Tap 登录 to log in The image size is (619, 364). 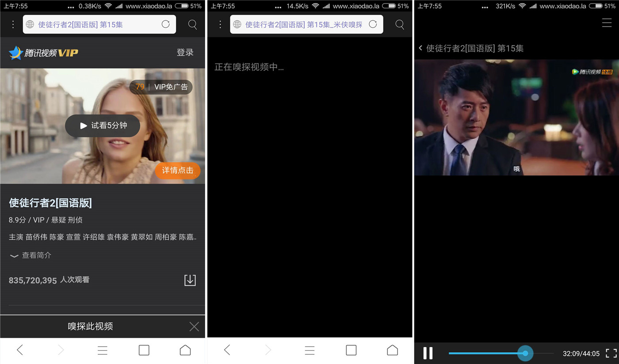click(x=185, y=53)
